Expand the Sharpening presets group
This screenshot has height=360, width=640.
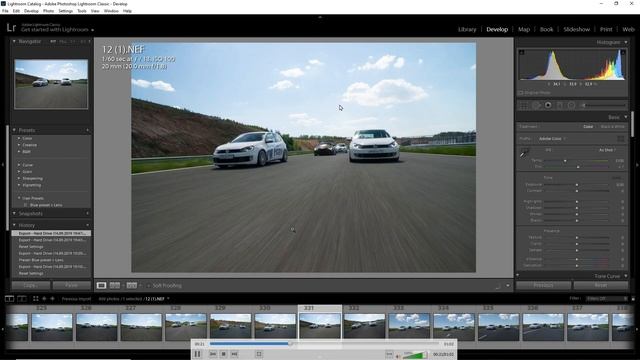tap(19, 178)
